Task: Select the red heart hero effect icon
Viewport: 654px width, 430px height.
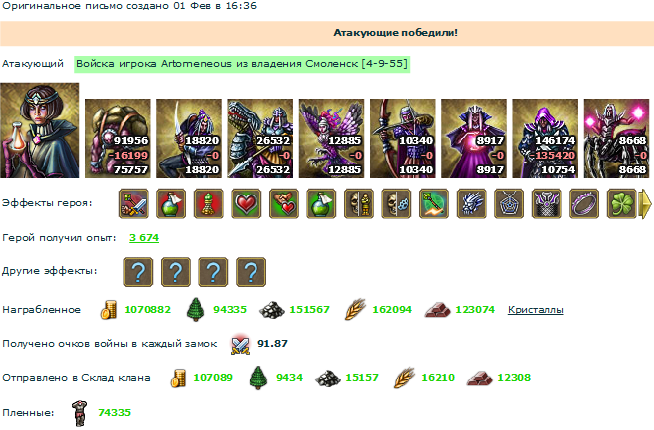Action: [x=246, y=204]
